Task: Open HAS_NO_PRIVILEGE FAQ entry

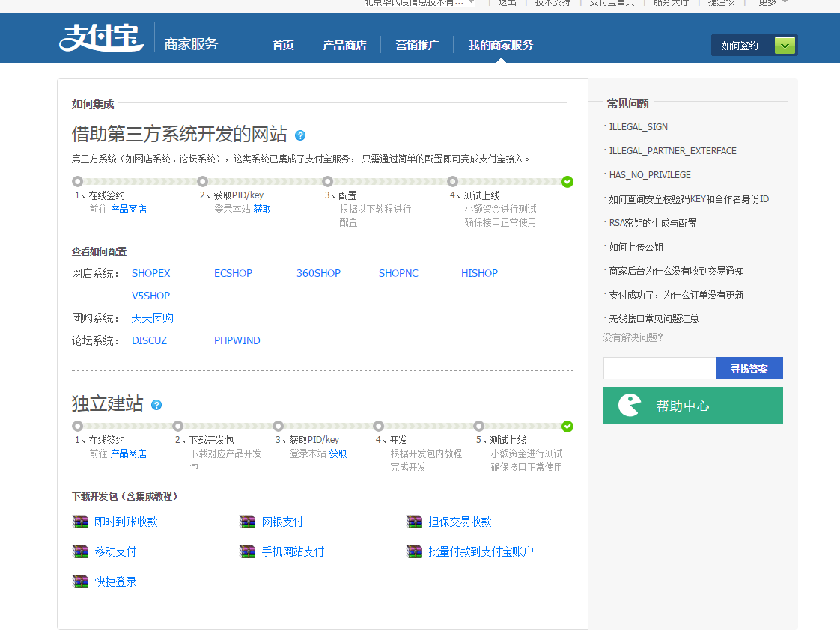Action: [650, 175]
